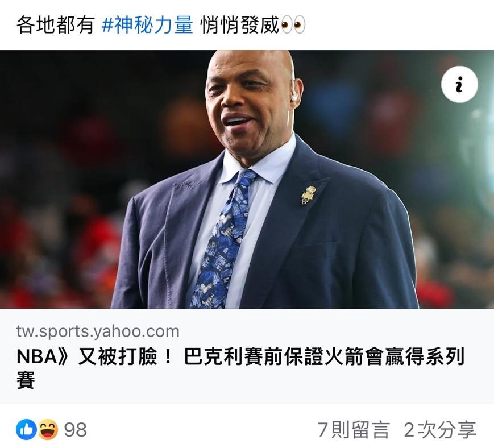This screenshot has height=448, width=494.
Task: Open the #神秘力量 hashtag
Action: tap(147, 25)
